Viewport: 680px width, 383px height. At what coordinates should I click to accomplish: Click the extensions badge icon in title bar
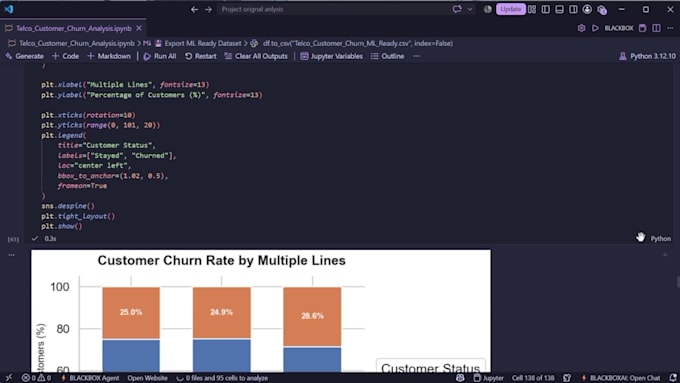[x=602, y=9]
